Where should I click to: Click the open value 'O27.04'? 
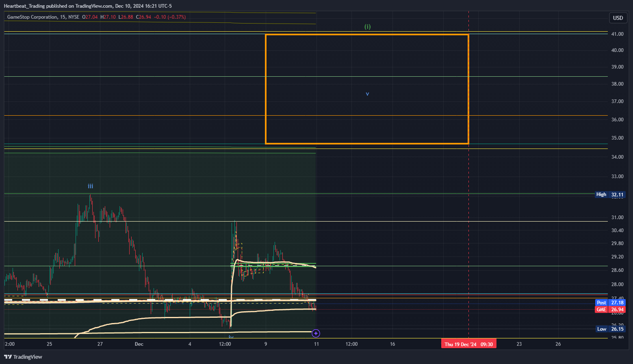point(90,17)
